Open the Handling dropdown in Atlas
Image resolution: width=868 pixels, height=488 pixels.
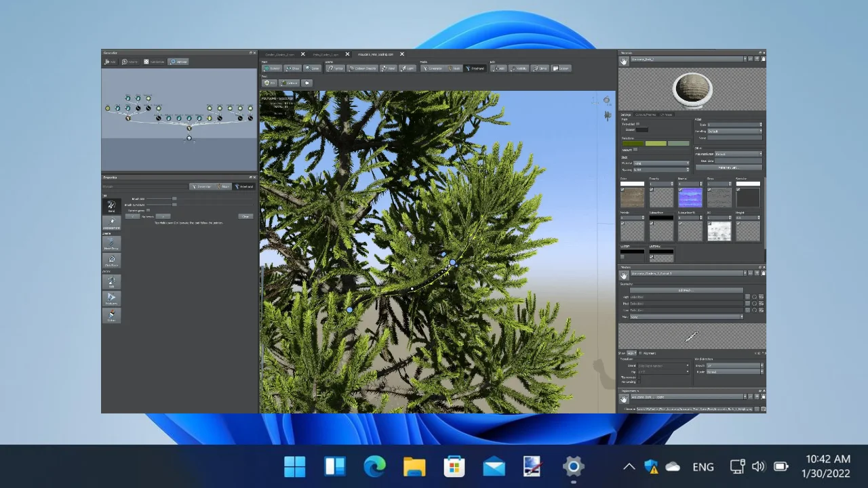tap(735, 131)
